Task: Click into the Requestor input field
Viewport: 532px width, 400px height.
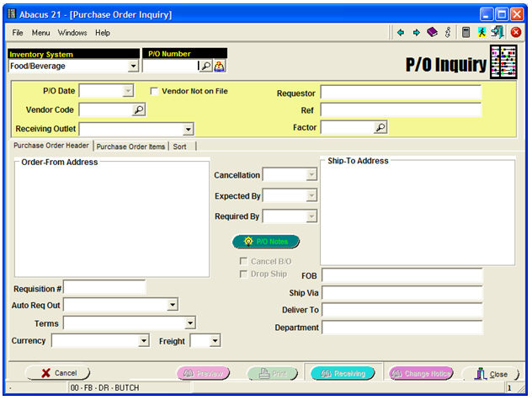Action: click(x=400, y=93)
